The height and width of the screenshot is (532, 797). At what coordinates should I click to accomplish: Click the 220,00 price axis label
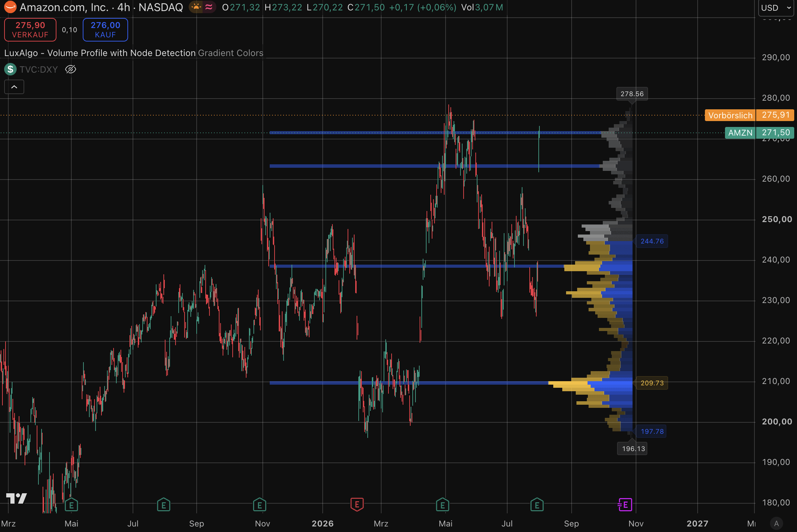[776, 341]
